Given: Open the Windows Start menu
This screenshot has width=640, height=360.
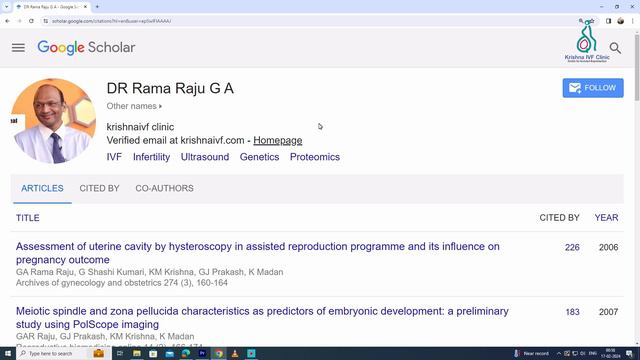Looking at the screenshot, I should coord(7,353).
